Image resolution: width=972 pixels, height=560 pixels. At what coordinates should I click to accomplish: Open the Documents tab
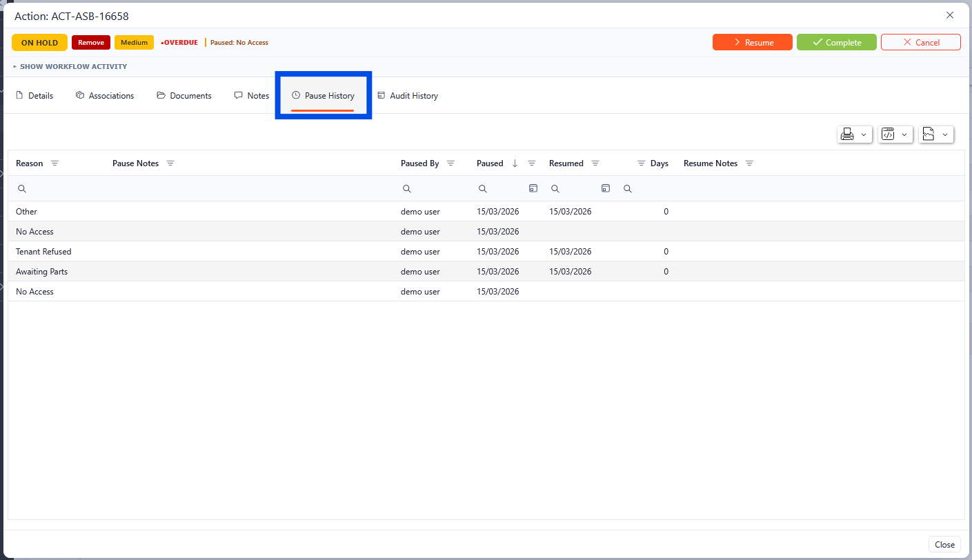point(184,96)
